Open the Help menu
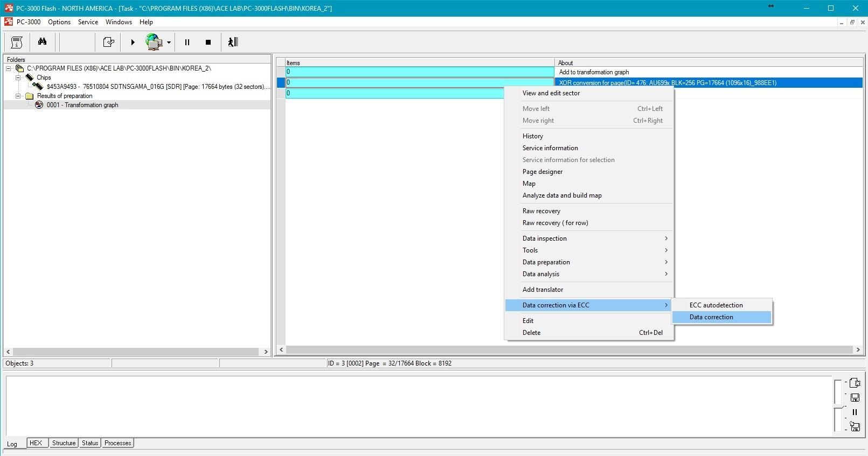This screenshot has width=868, height=456. tap(146, 22)
